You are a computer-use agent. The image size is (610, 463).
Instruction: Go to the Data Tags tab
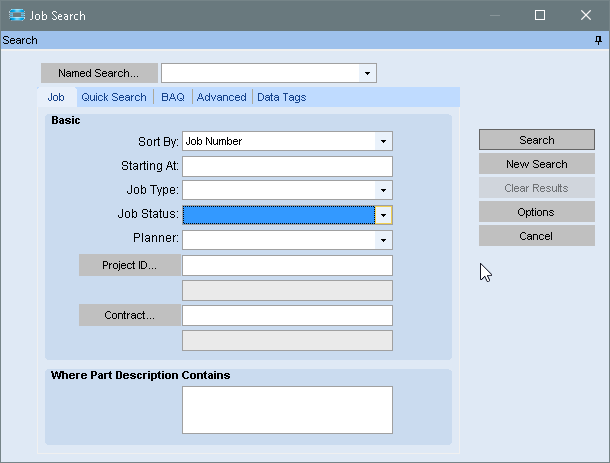click(281, 97)
